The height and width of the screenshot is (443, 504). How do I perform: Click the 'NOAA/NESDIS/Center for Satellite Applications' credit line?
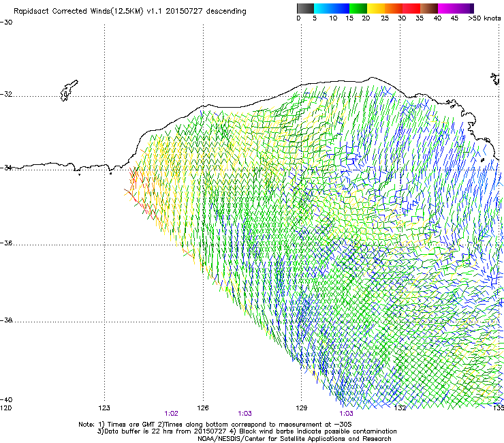[294, 439]
